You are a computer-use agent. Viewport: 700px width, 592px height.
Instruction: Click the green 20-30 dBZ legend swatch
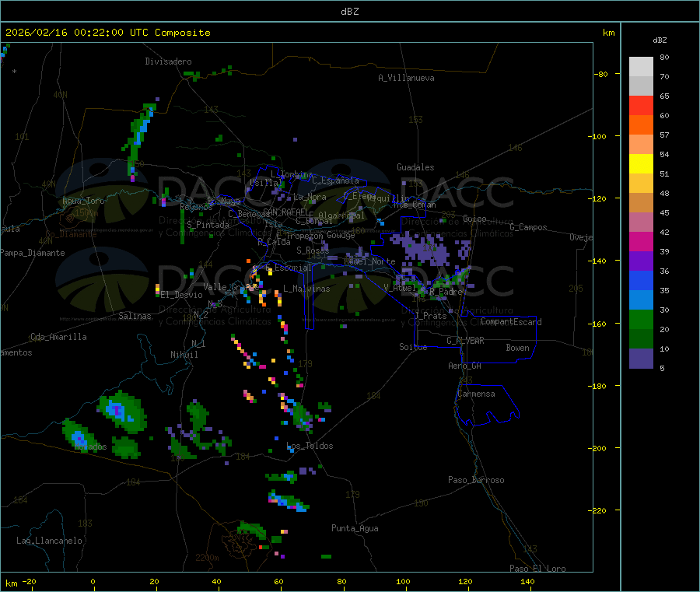[641, 319]
